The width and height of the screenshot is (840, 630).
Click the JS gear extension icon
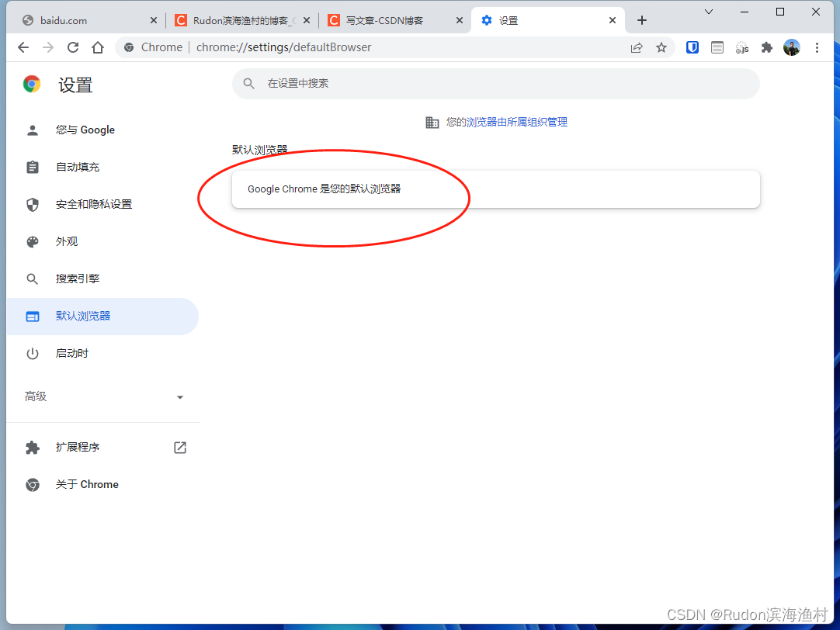(742, 47)
